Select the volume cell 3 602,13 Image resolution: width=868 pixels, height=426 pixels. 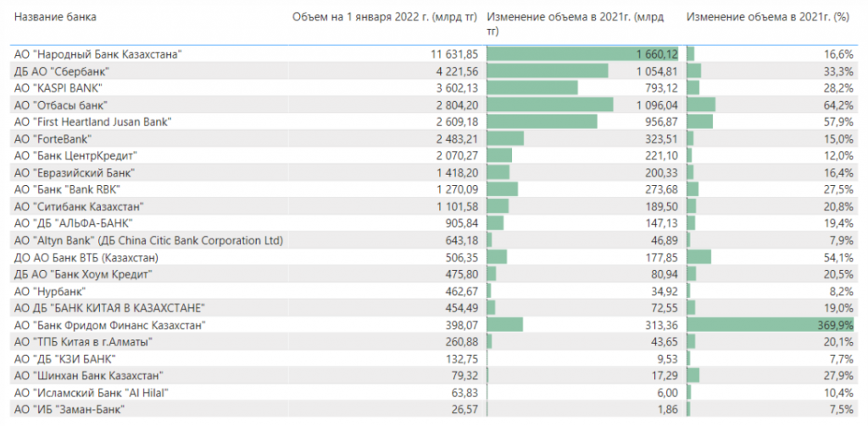tap(457, 88)
